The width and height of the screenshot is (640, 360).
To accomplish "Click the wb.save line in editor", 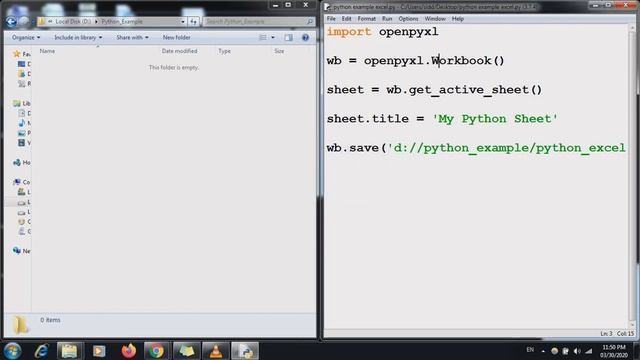I will (x=476, y=148).
